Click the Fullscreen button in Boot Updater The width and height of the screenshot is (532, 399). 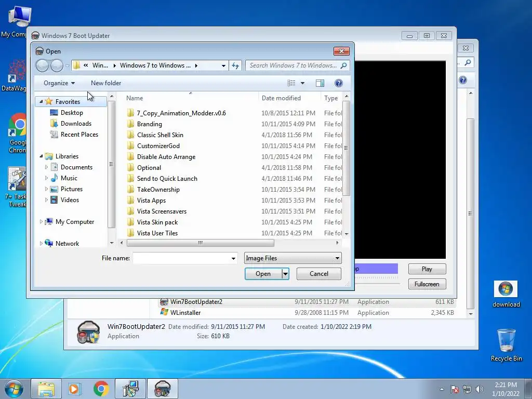[427, 284]
